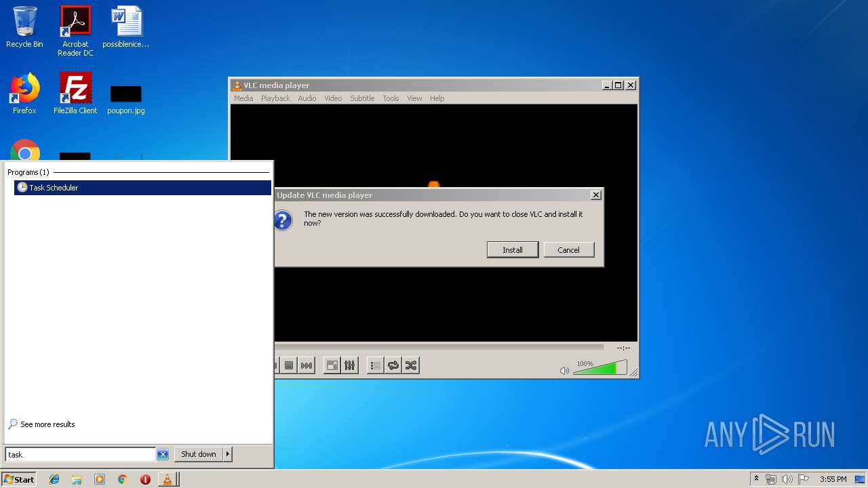Expand the Shut down options arrow
Screen dimensions: 868x488
(x=228, y=454)
